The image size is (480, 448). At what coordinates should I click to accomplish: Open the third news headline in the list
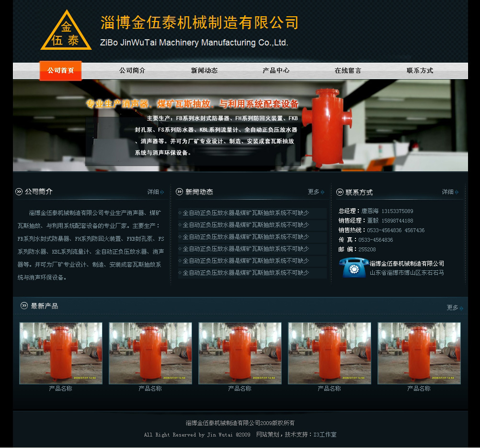(x=246, y=237)
